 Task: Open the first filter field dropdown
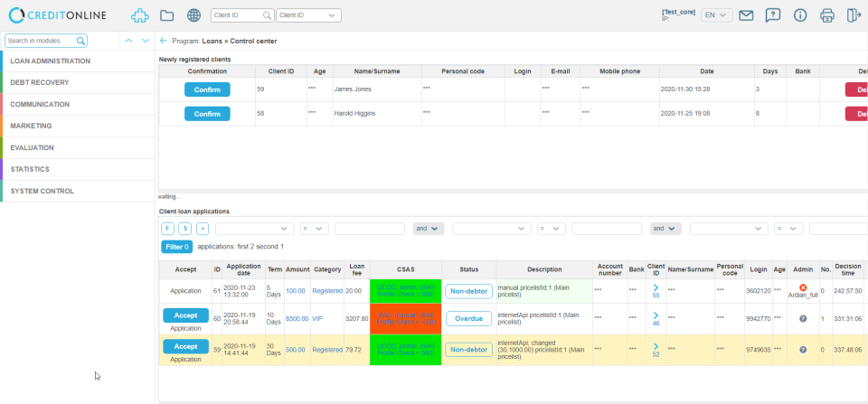tap(255, 229)
